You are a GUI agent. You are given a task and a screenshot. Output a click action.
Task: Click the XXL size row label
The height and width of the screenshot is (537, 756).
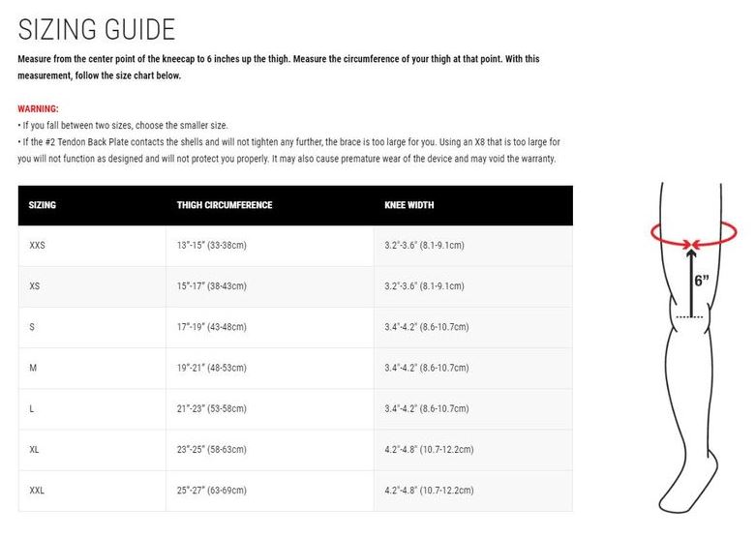38,491
